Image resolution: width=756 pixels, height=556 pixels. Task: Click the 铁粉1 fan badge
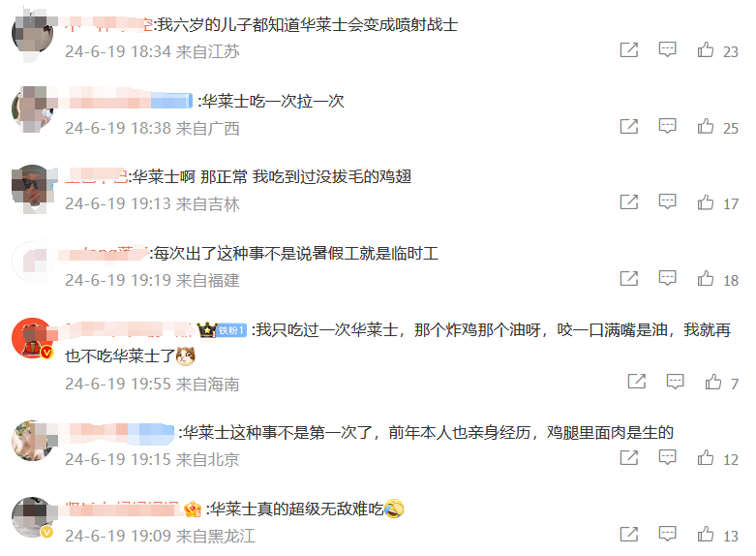pyautogui.click(x=232, y=330)
